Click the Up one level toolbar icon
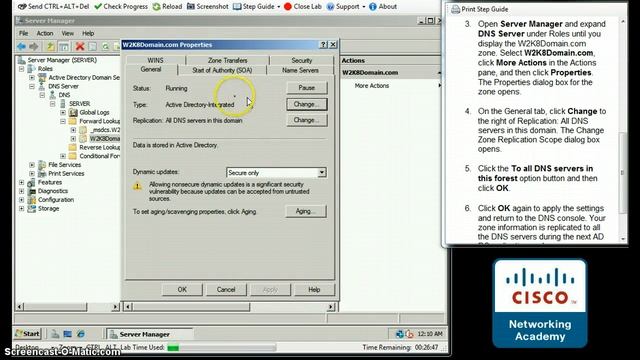The width and height of the screenshot is (640, 360). tap(51, 47)
